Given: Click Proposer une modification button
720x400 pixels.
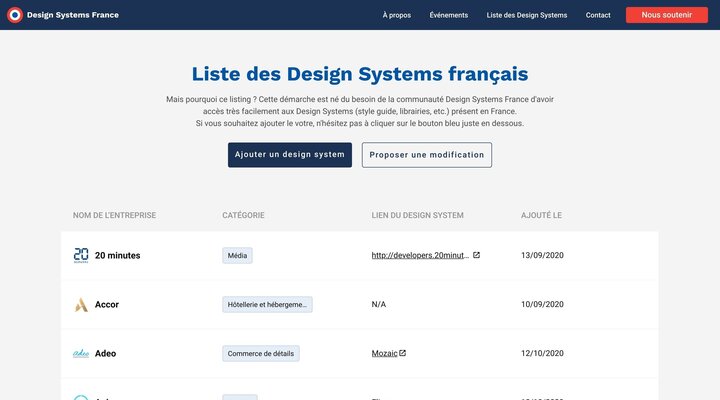Looking at the screenshot, I should (426, 155).
